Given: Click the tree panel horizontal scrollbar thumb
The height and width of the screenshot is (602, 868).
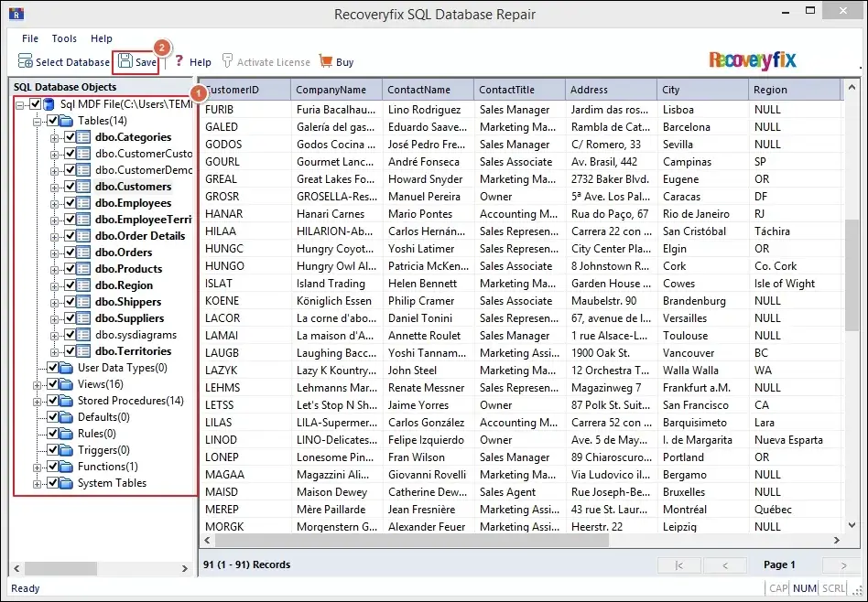Looking at the screenshot, I should [x=61, y=568].
